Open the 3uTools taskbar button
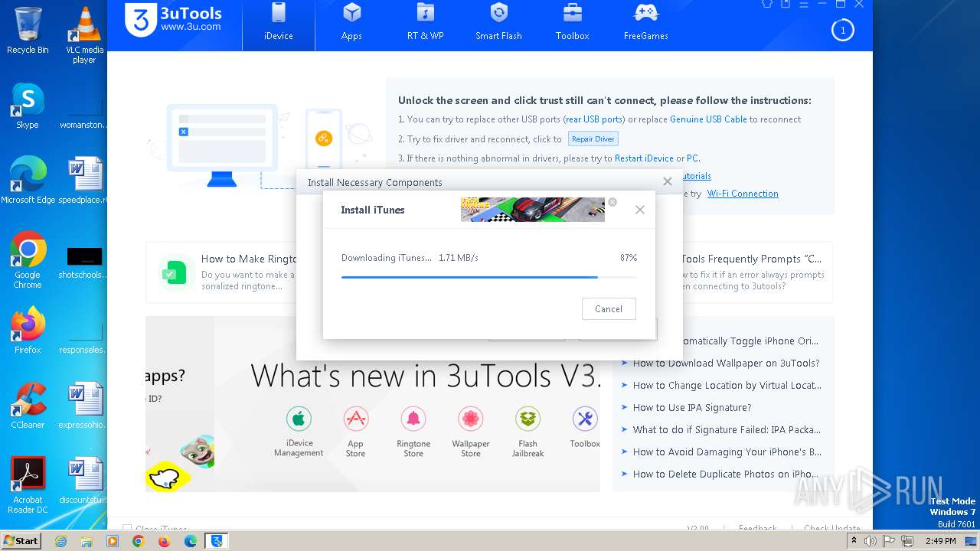Screen dimensions: 980x551 217,541
